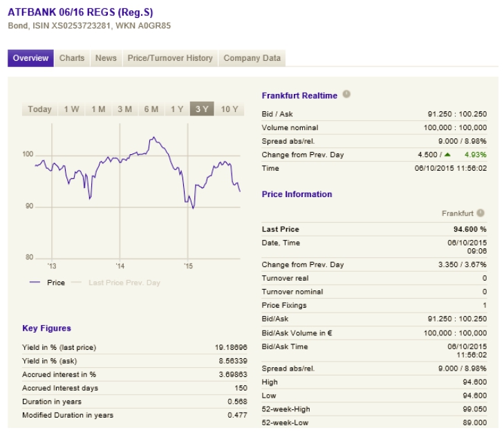Viewport: 504px width, 437px height.
Task: Select the 1 Y chart range
Action: point(177,109)
